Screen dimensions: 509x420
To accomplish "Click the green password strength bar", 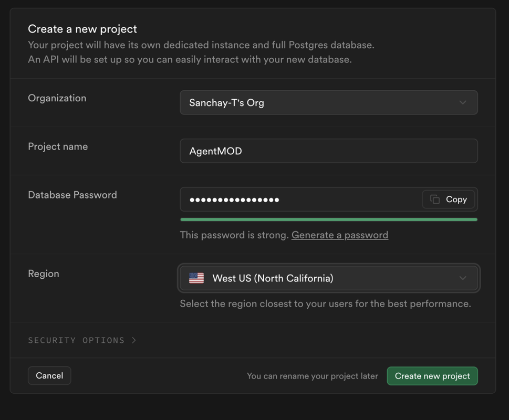I will point(329,219).
